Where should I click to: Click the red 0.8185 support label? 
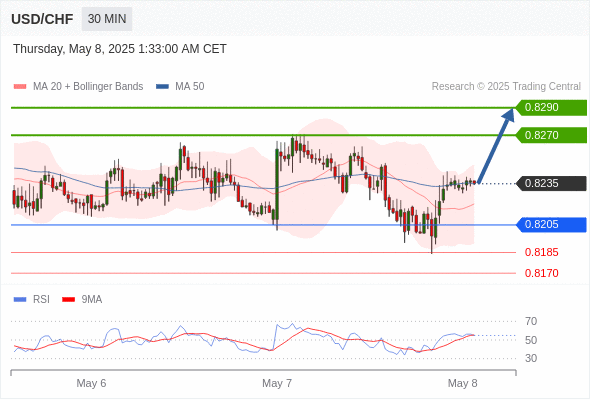coord(541,252)
